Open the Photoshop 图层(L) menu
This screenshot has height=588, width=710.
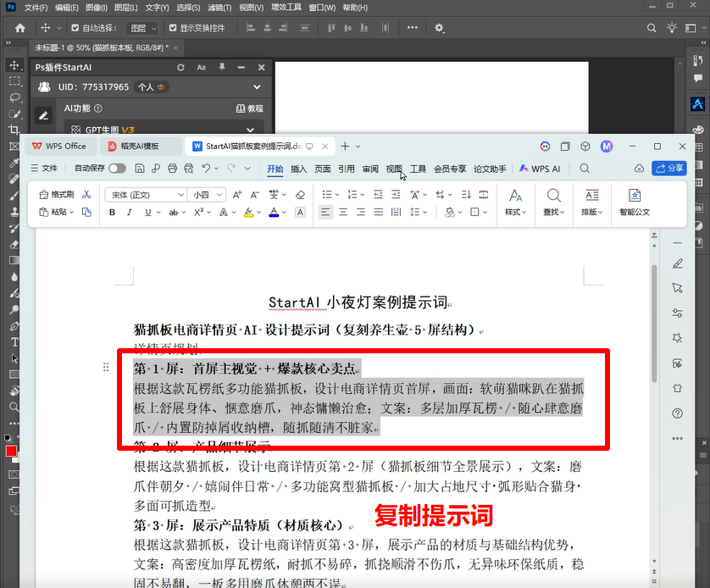[126, 8]
